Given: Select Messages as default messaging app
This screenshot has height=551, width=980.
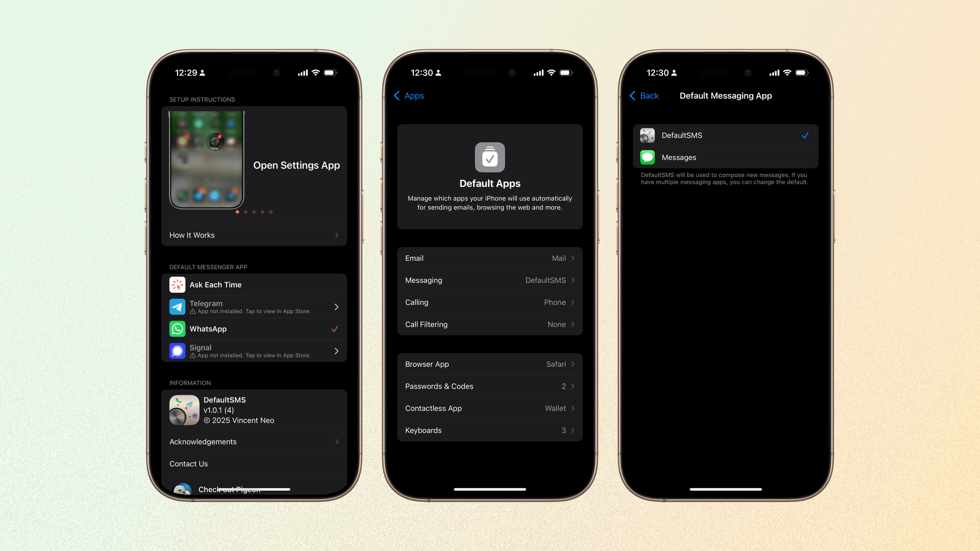Looking at the screenshot, I should 725,157.
